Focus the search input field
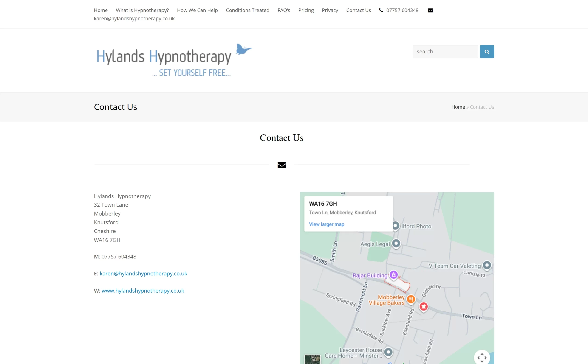This screenshot has width=588, height=364. pyautogui.click(x=445, y=51)
